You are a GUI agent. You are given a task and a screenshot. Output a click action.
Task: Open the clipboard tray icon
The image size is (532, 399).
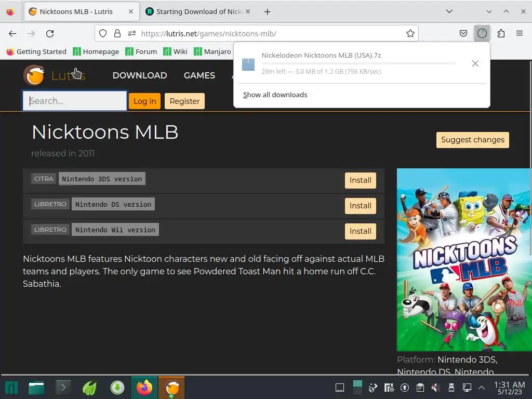tap(420, 388)
